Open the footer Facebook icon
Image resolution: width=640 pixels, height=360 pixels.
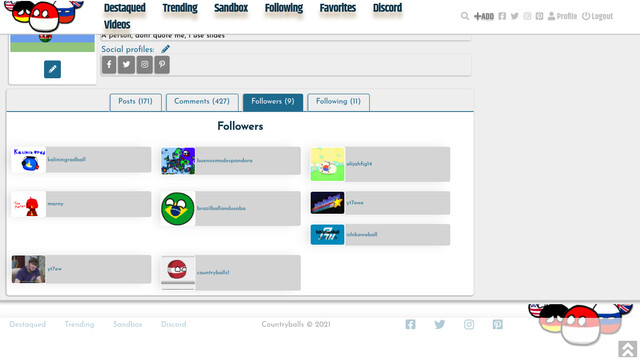[410, 324]
